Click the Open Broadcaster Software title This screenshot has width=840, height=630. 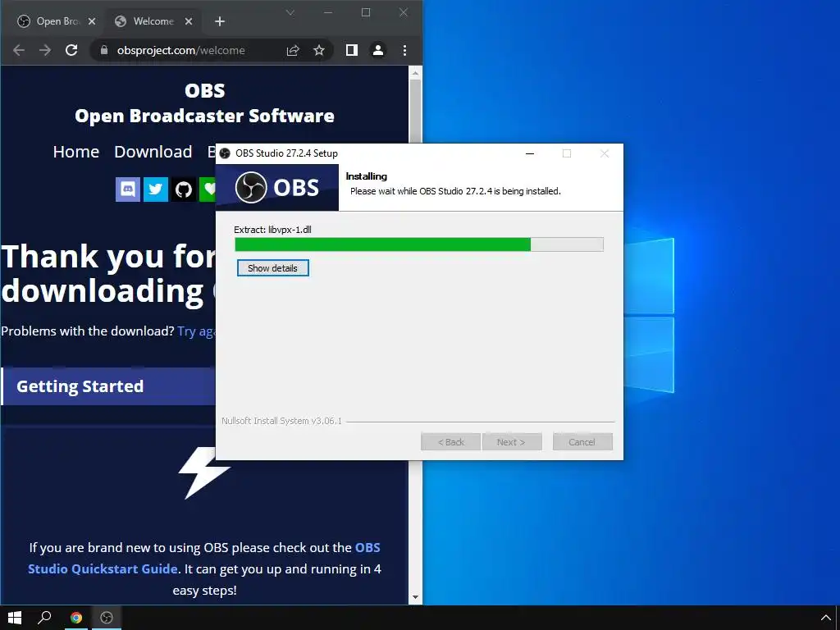click(204, 116)
